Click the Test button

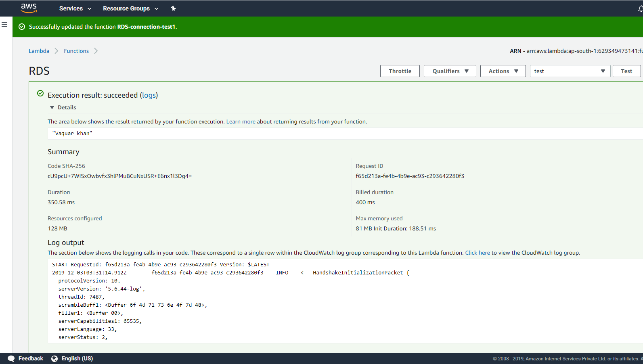(x=626, y=71)
